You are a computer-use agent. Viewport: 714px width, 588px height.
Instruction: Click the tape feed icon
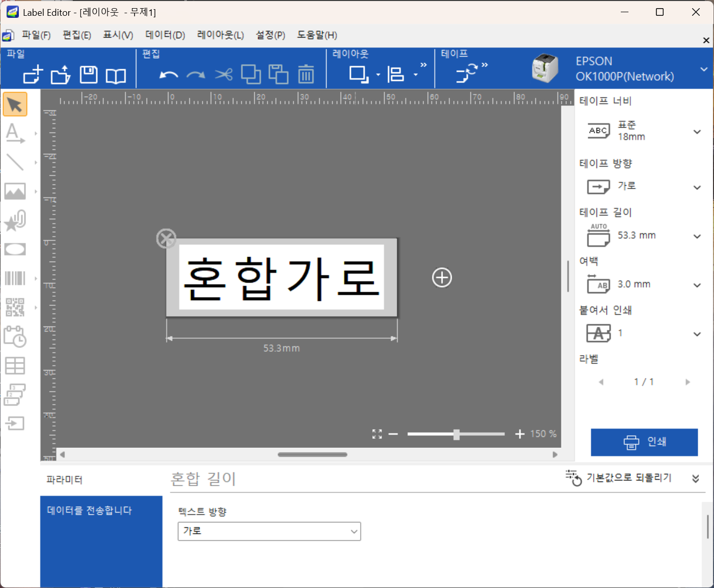click(x=466, y=73)
